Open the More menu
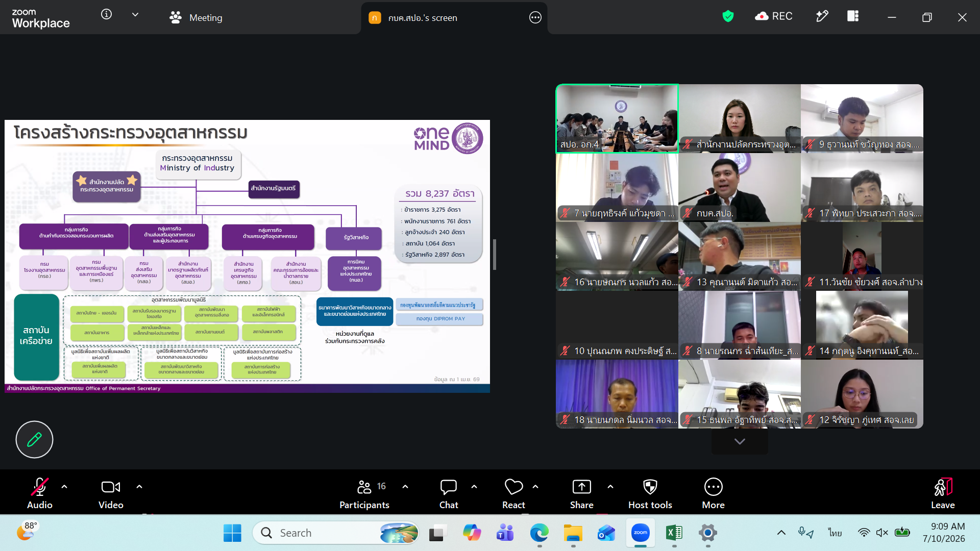Viewport: 980px width, 551px height. [x=714, y=493]
